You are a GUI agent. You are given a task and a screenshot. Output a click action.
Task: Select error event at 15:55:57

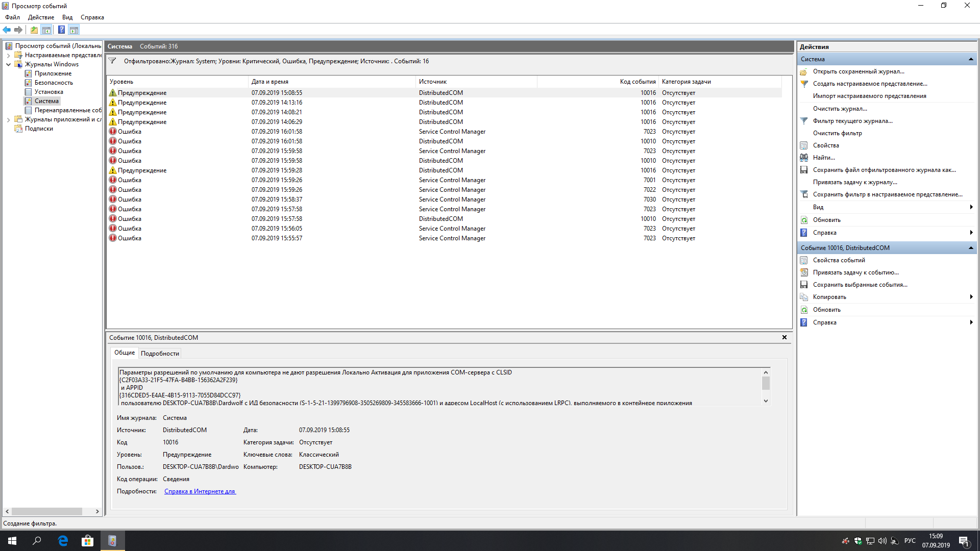[x=444, y=238]
